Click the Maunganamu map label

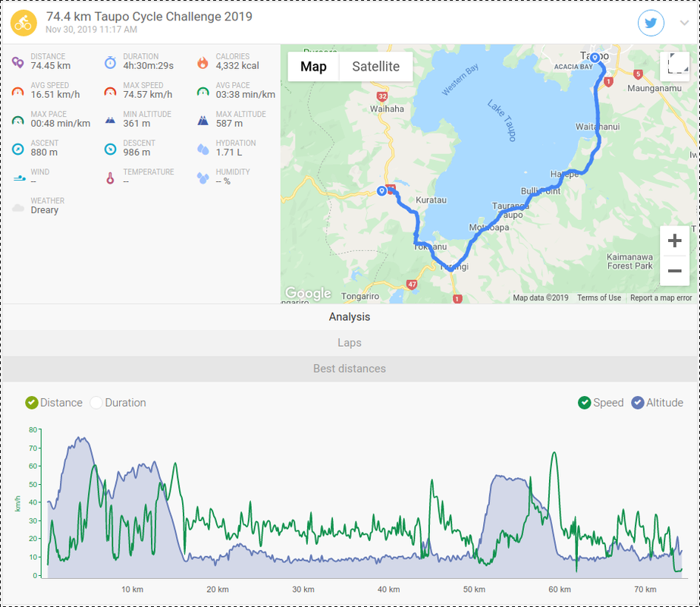coord(654,89)
